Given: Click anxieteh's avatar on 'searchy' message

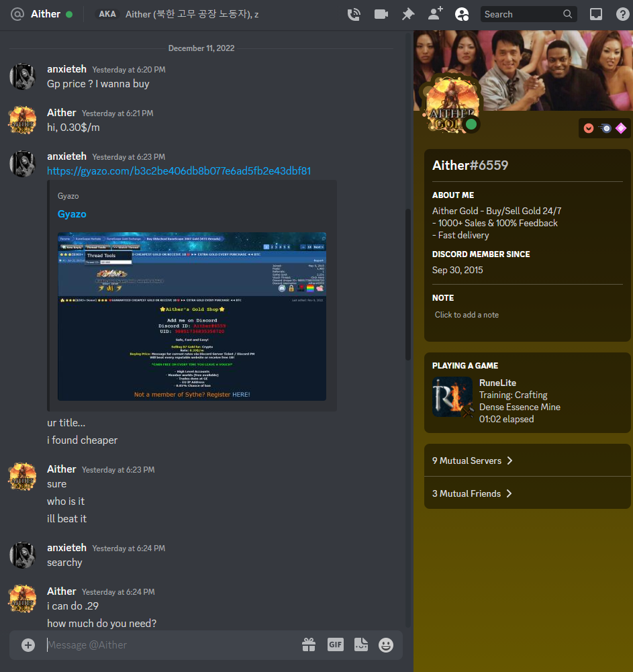Looking at the screenshot, I should (23, 555).
